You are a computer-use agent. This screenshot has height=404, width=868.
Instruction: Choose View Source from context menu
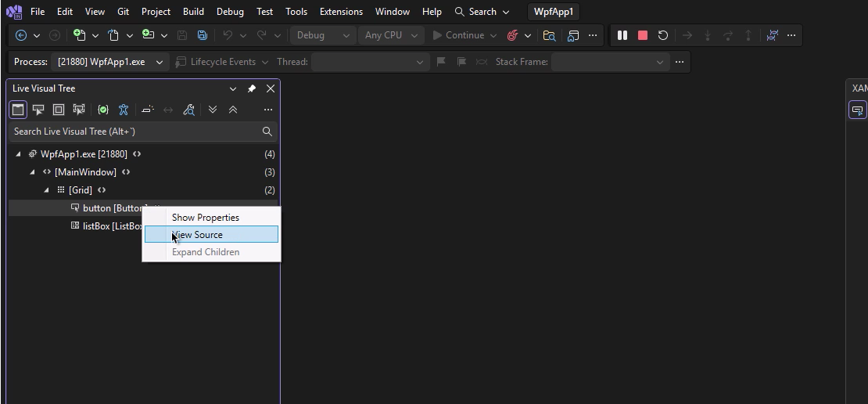(211, 234)
